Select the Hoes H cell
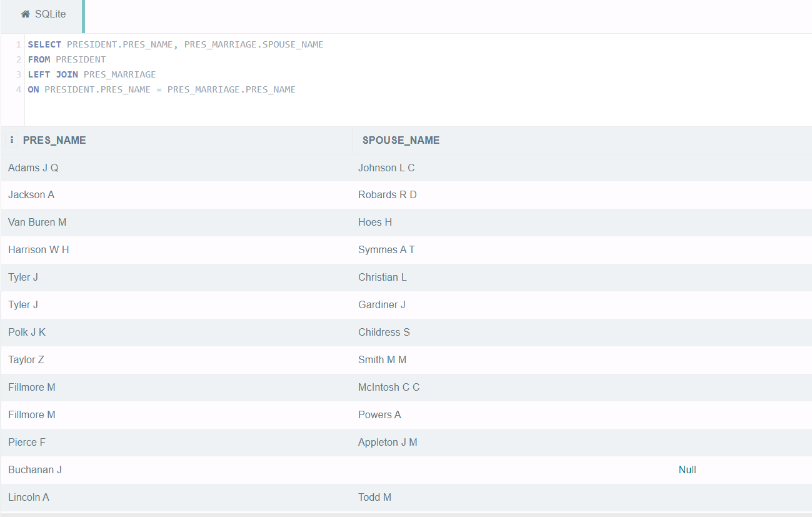 click(x=582, y=223)
